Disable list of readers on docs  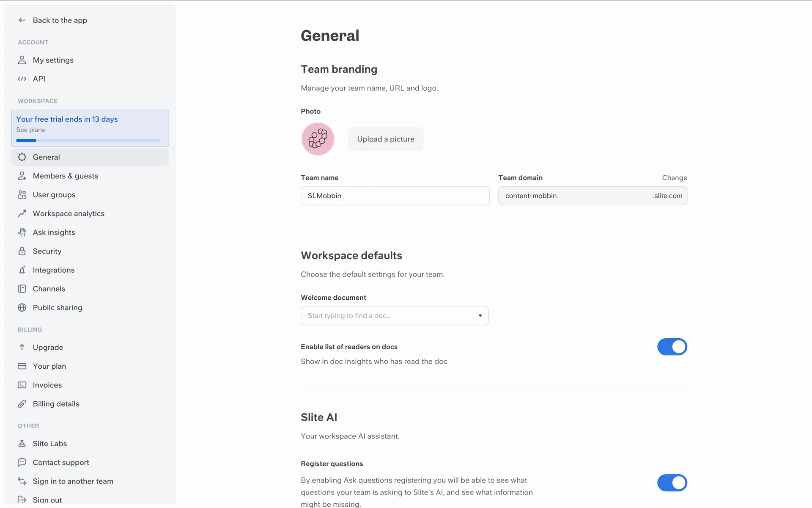672,347
